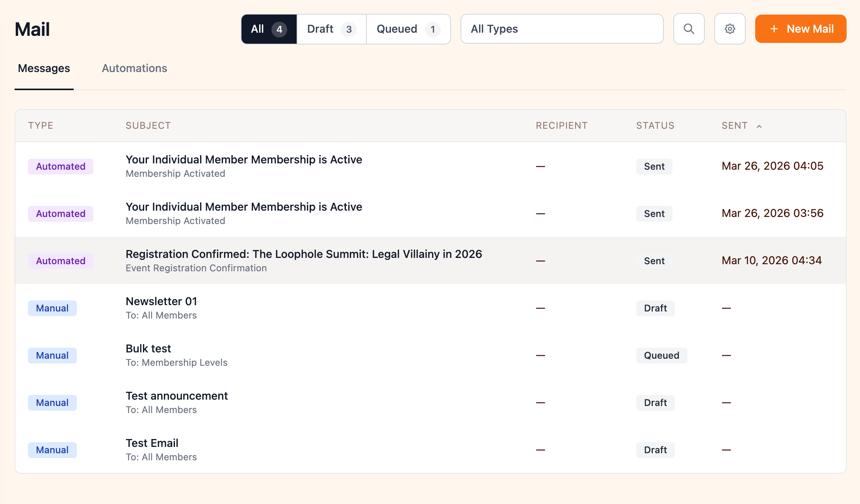
Task: Open mail settings gear
Action: coord(730,29)
